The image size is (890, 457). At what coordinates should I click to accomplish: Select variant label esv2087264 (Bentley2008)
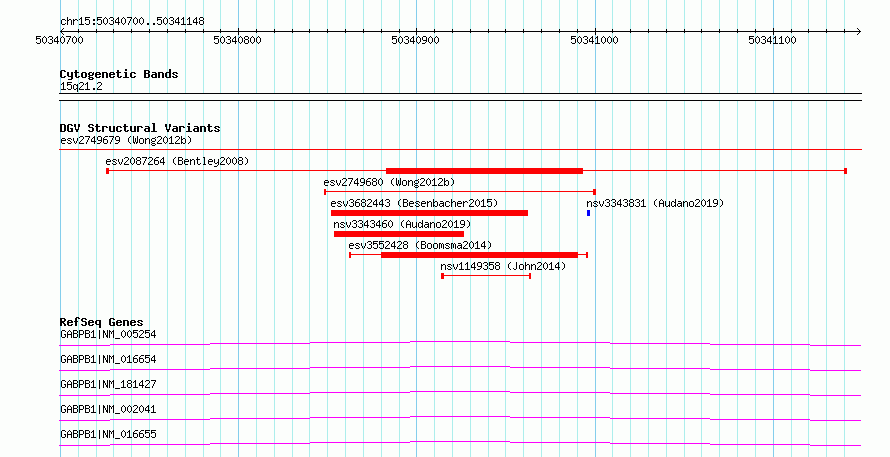[177, 161]
